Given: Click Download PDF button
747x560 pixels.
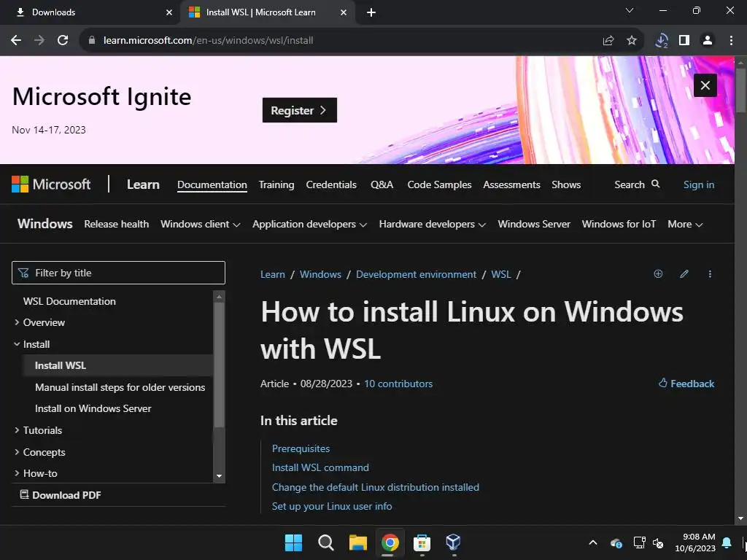Looking at the screenshot, I should [x=61, y=495].
